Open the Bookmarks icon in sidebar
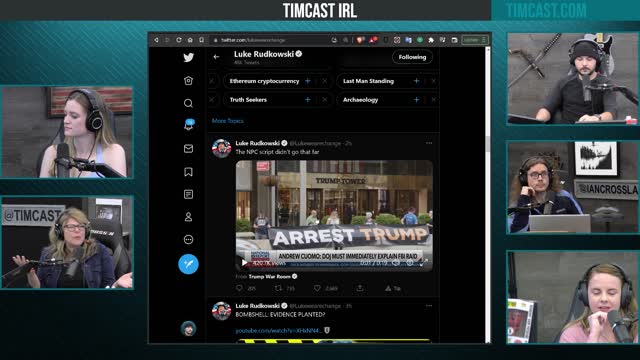640x360 pixels. point(188,172)
